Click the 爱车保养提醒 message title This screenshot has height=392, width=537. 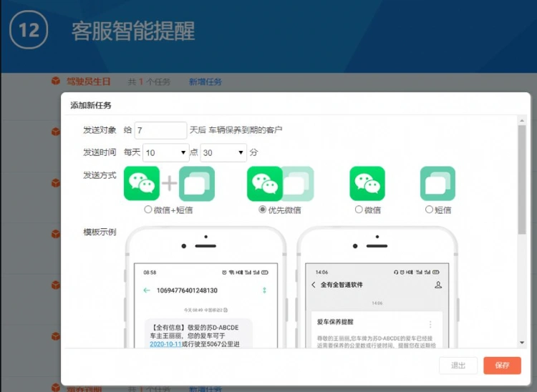pyautogui.click(x=335, y=322)
